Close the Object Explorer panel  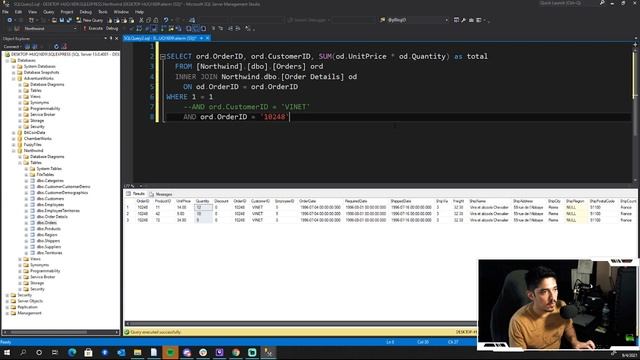point(116,38)
